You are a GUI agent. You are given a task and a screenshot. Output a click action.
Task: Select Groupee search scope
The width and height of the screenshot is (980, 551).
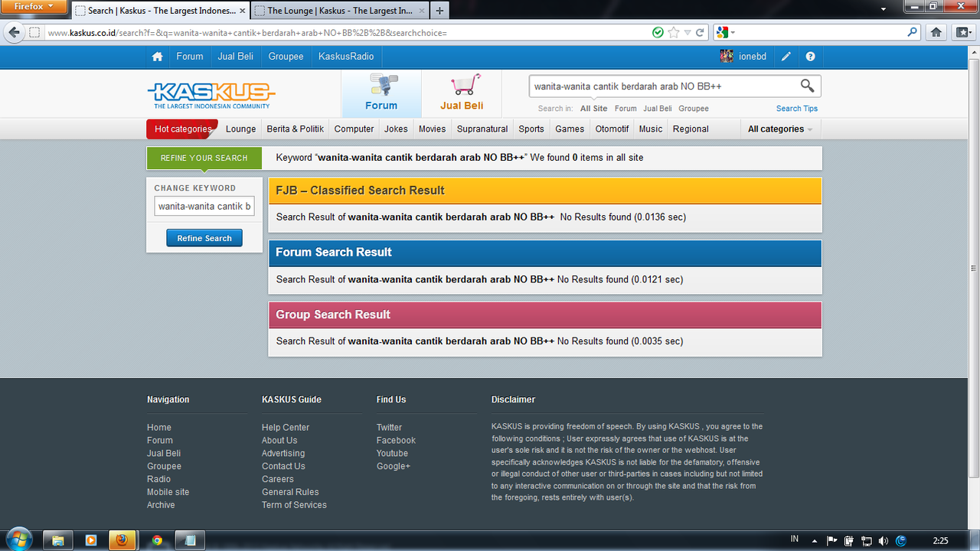[x=694, y=109]
